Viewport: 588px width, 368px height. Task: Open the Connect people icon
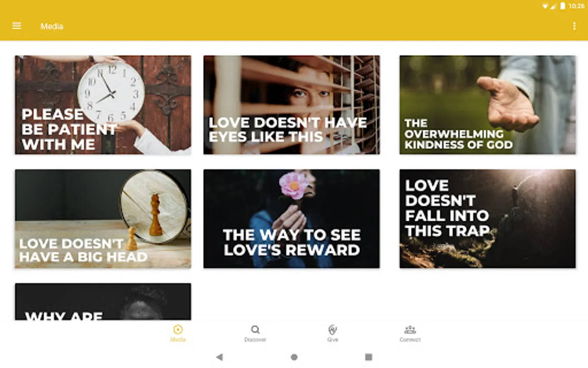pos(410,329)
